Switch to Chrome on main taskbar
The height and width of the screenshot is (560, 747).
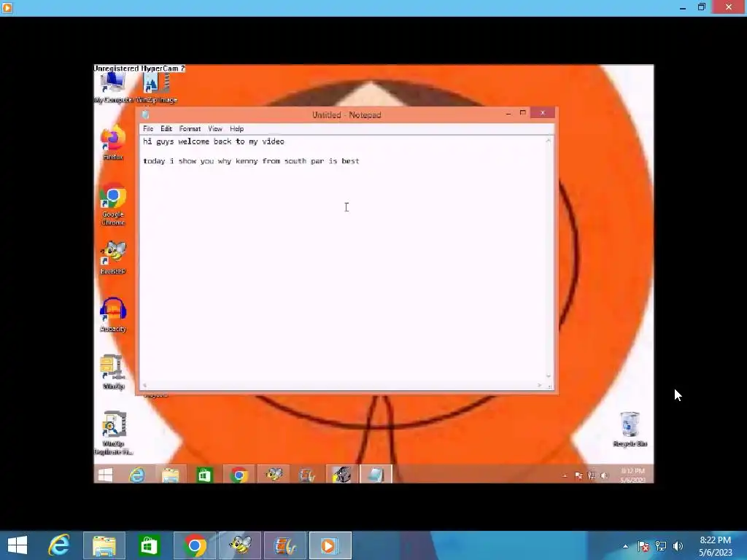coord(194,545)
